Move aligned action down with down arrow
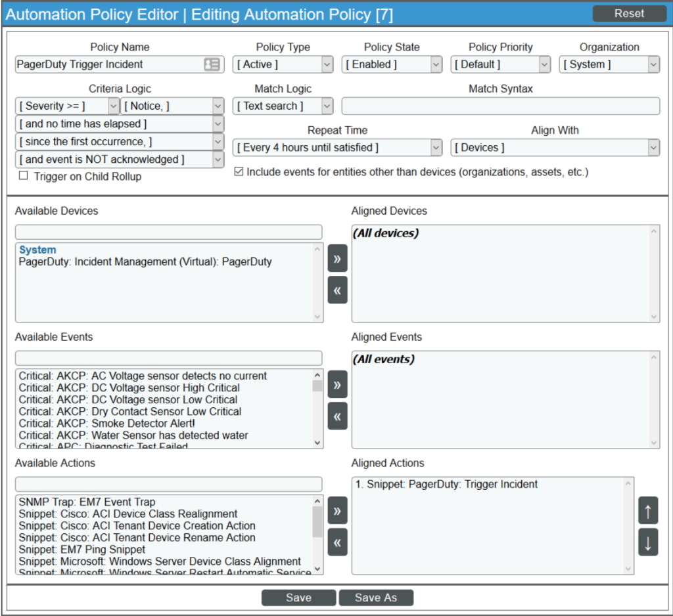 point(648,542)
